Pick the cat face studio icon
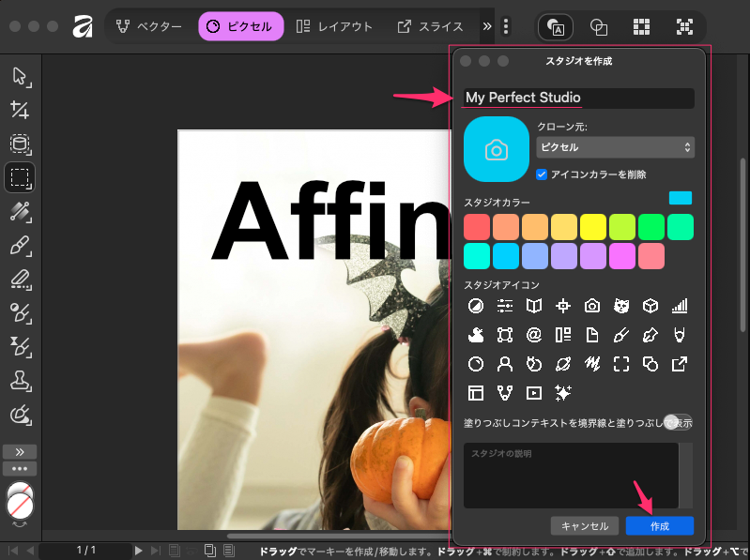This screenshot has width=750, height=560. click(x=620, y=306)
